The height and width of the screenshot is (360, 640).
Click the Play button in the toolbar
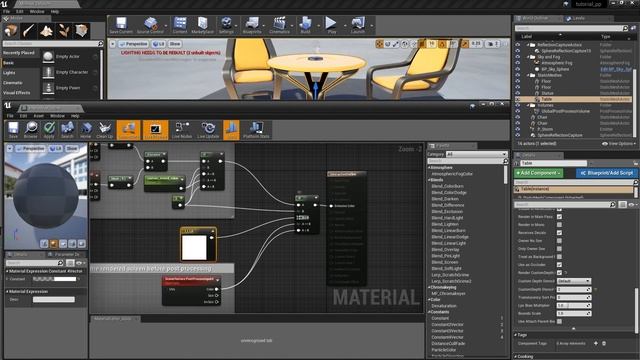click(x=331, y=25)
